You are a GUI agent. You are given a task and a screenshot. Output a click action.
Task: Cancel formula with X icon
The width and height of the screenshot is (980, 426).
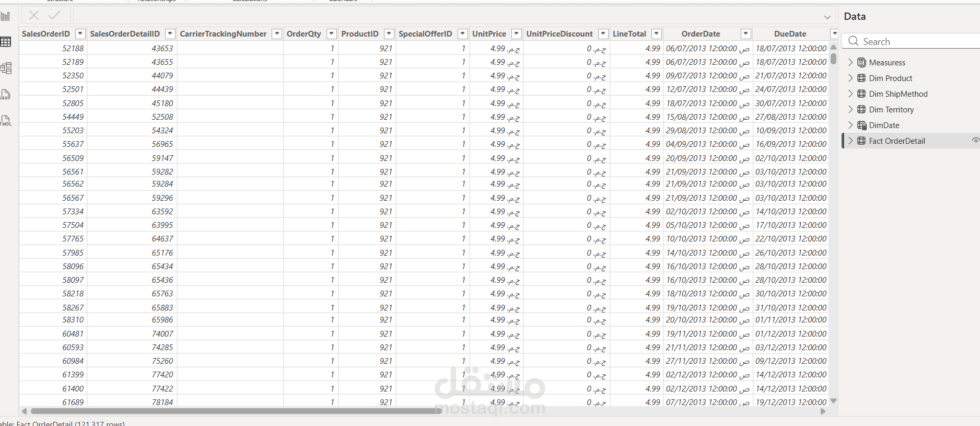(x=34, y=15)
